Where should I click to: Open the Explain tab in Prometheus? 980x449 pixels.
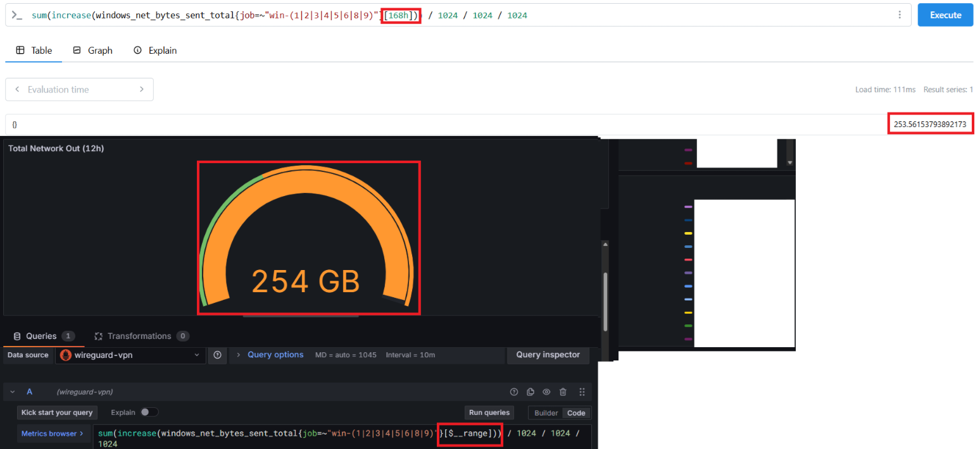tap(155, 51)
